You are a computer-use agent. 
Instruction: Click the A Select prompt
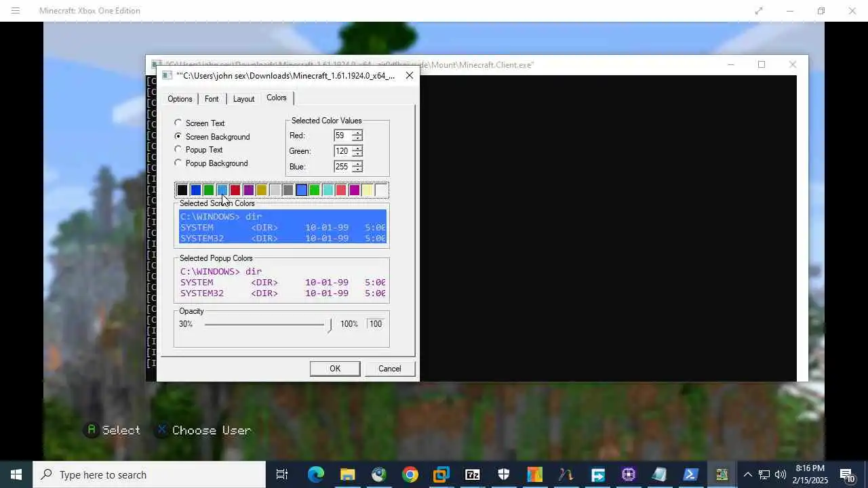click(x=113, y=430)
